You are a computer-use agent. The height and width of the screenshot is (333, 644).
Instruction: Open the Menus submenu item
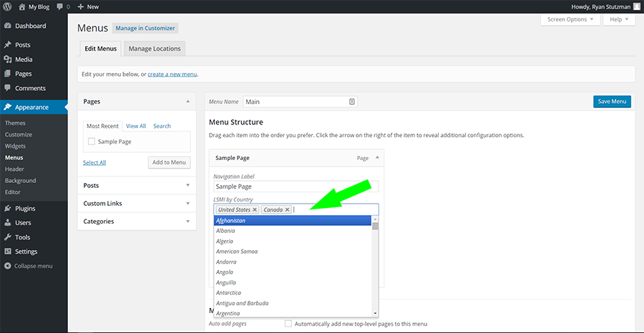click(14, 157)
